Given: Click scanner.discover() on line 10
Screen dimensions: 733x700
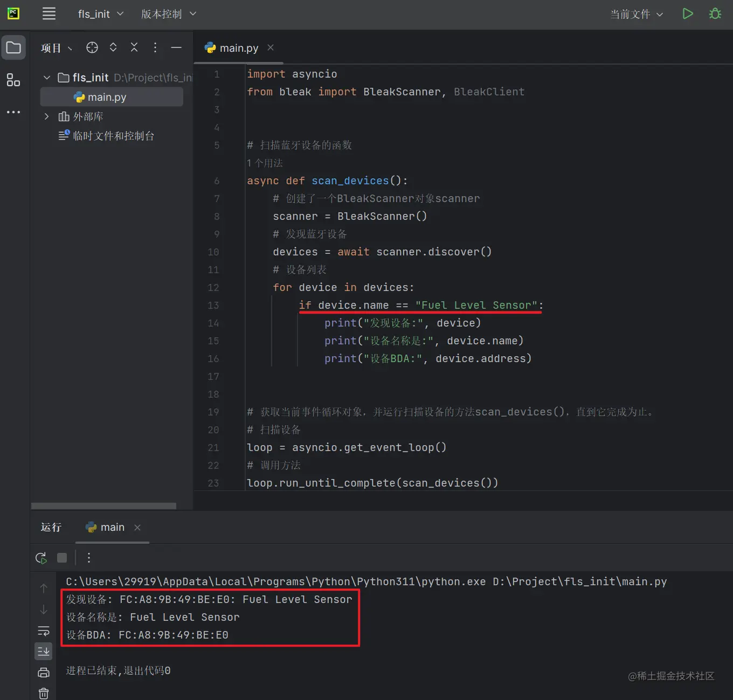Looking at the screenshot, I should coord(434,252).
